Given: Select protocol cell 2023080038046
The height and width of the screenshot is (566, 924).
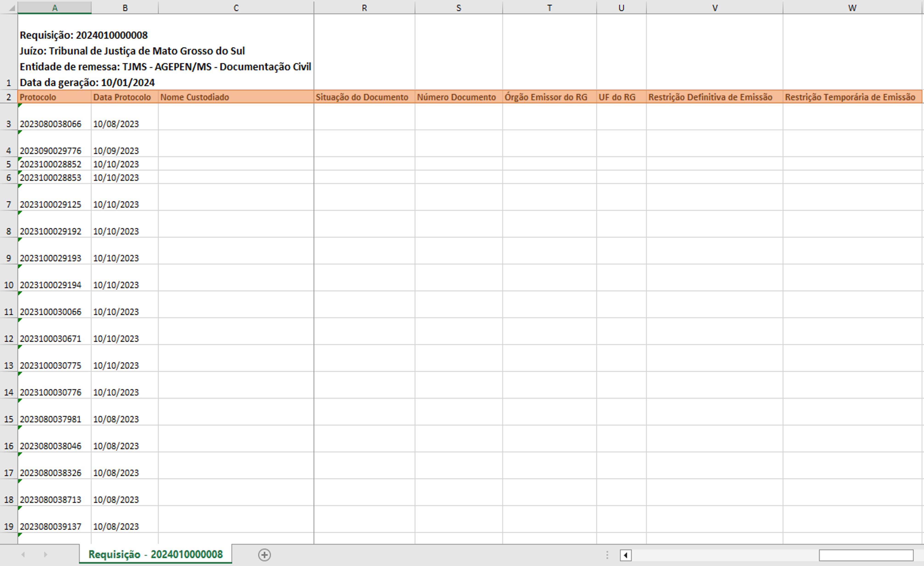Looking at the screenshot, I should pyautogui.click(x=54, y=439).
